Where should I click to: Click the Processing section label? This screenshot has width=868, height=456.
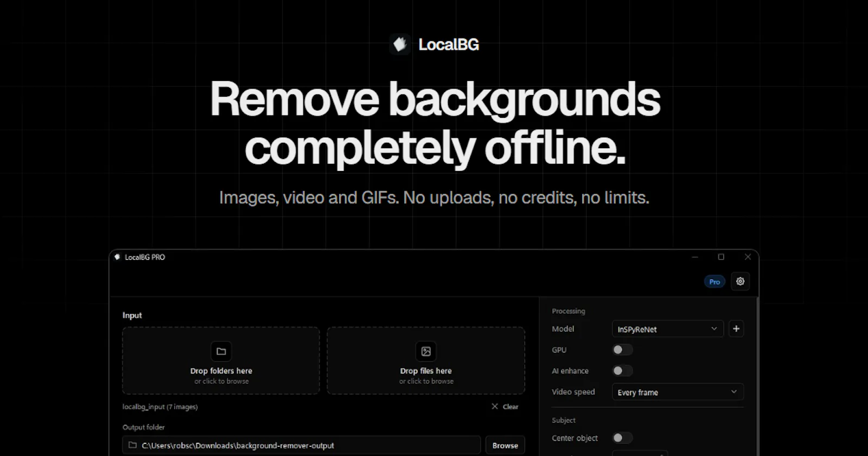(x=569, y=311)
